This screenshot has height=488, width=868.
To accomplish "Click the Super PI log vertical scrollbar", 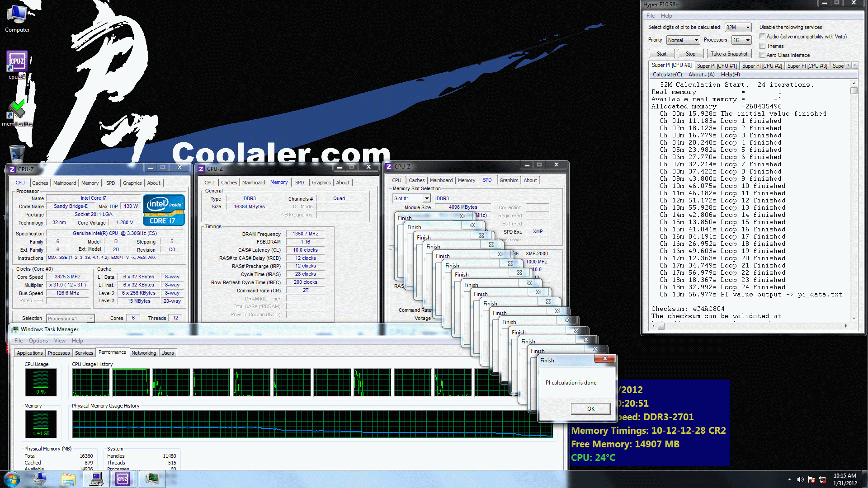I will pyautogui.click(x=854, y=201).
